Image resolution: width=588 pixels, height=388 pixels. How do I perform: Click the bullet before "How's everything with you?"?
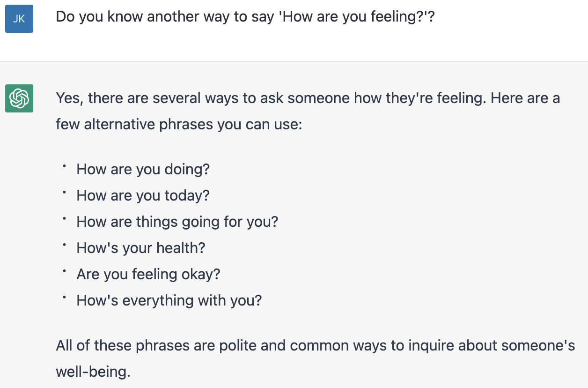pyautogui.click(x=64, y=298)
